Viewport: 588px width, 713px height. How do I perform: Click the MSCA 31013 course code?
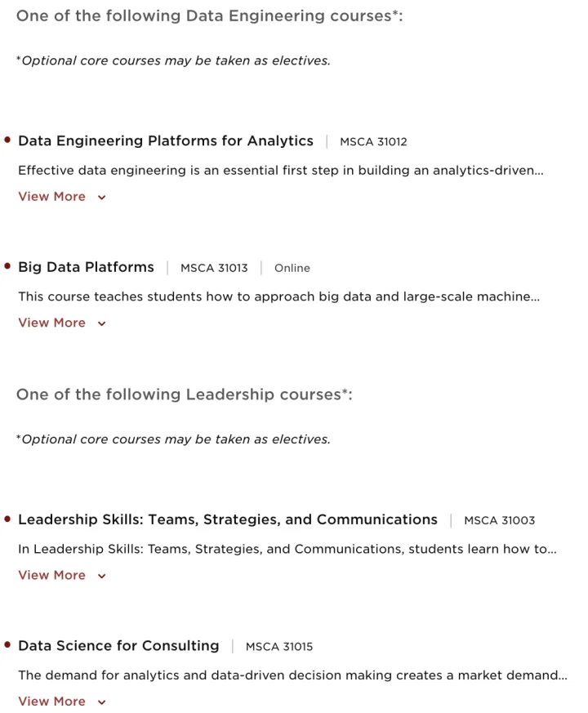[214, 269]
